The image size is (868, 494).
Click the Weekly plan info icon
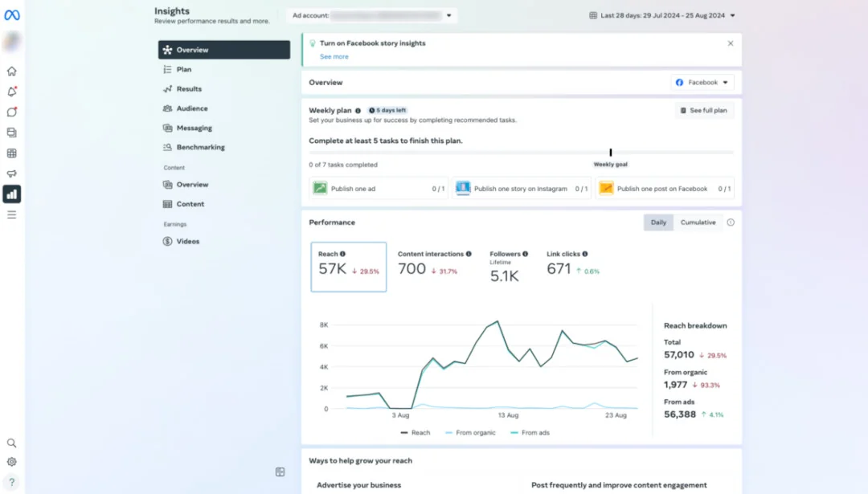point(358,111)
